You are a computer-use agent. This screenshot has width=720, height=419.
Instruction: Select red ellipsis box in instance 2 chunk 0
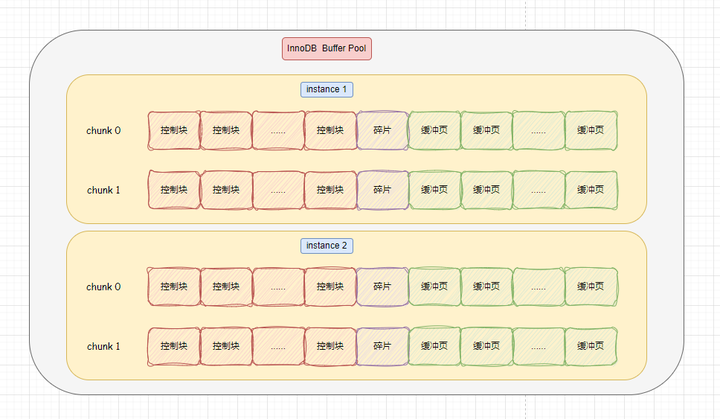[x=278, y=287]
